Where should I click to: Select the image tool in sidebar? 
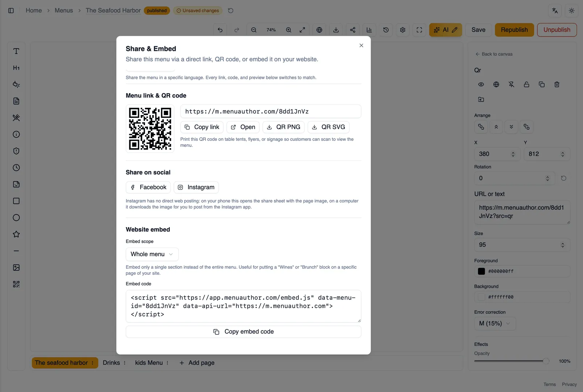click(16, 268)
